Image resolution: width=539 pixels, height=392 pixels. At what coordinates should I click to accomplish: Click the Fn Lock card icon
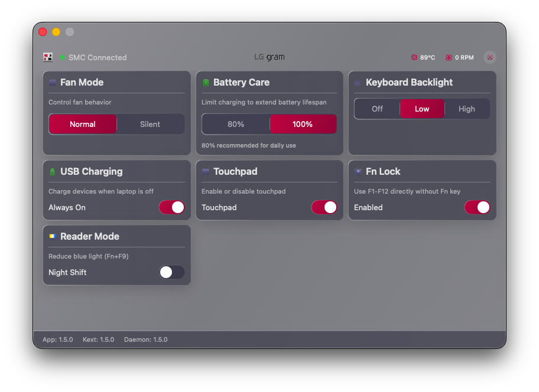pos(358,172)
